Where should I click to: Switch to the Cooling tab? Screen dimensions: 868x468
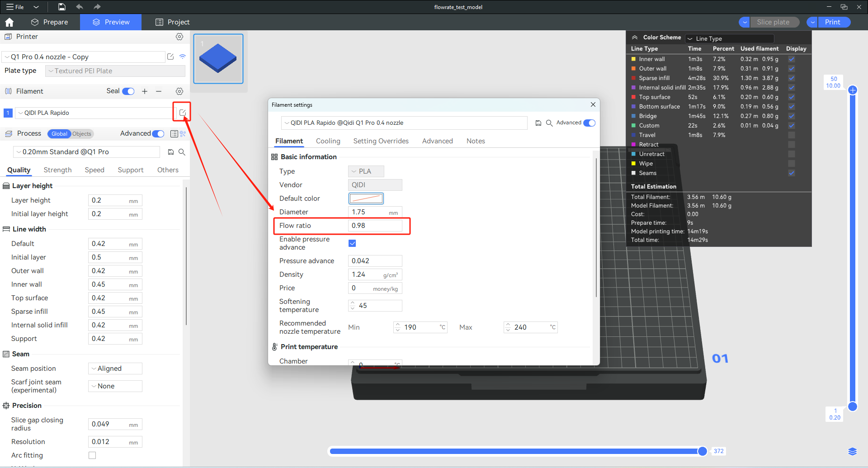[x=328, y=141]
